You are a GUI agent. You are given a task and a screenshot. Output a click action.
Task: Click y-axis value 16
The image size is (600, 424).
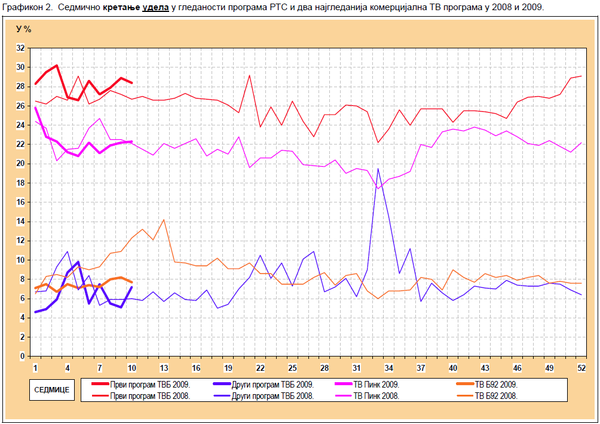pos(20,202)
